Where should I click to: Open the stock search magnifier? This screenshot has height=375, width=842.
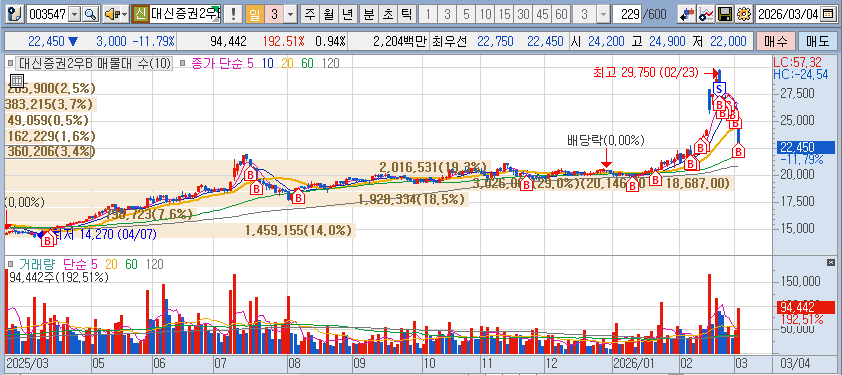click(91, 14)
